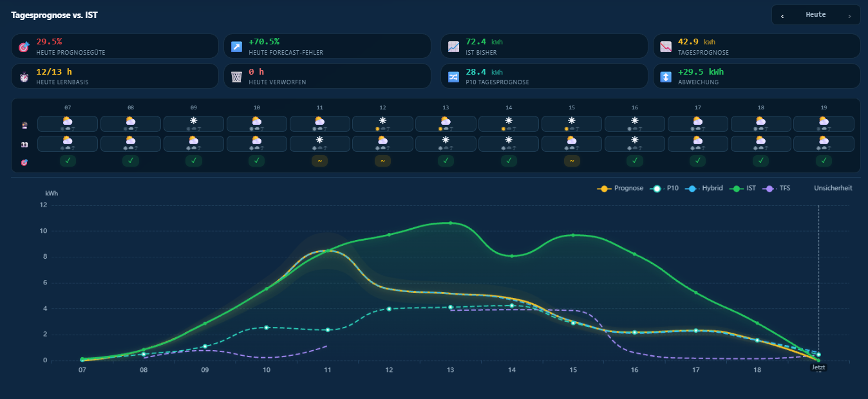Go to previous day with left chevron

pyautogui.click(x=782, y=15)
